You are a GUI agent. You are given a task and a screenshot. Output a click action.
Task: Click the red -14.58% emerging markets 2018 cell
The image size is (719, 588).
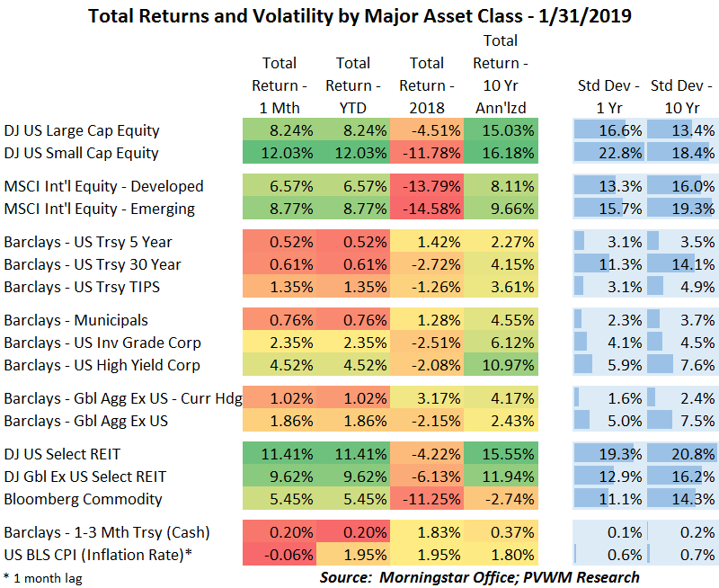click(427, 209)
